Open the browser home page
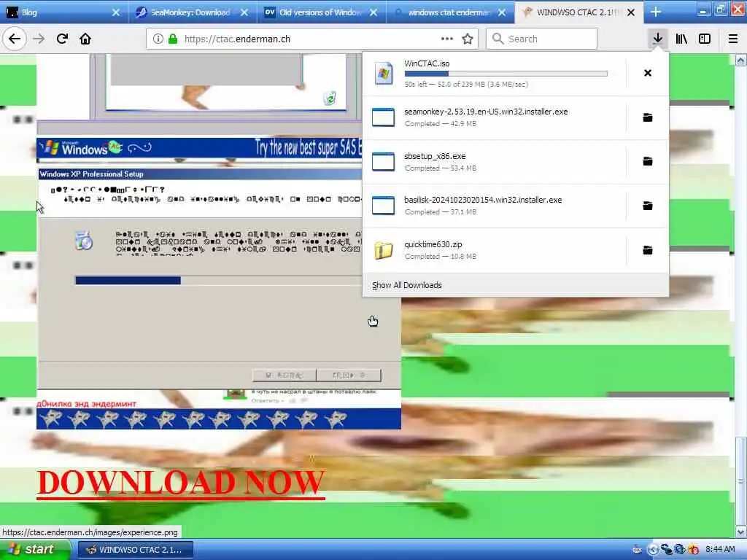 tap(85, 39)
